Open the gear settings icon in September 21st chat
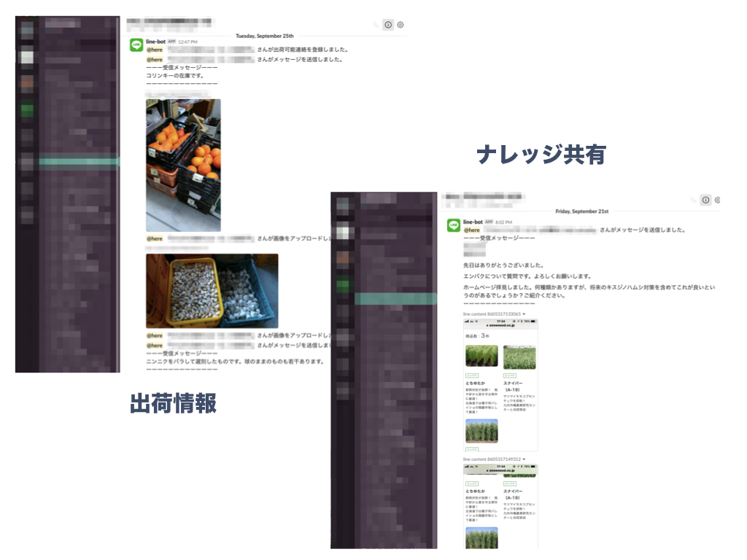 tap(718, 200)
